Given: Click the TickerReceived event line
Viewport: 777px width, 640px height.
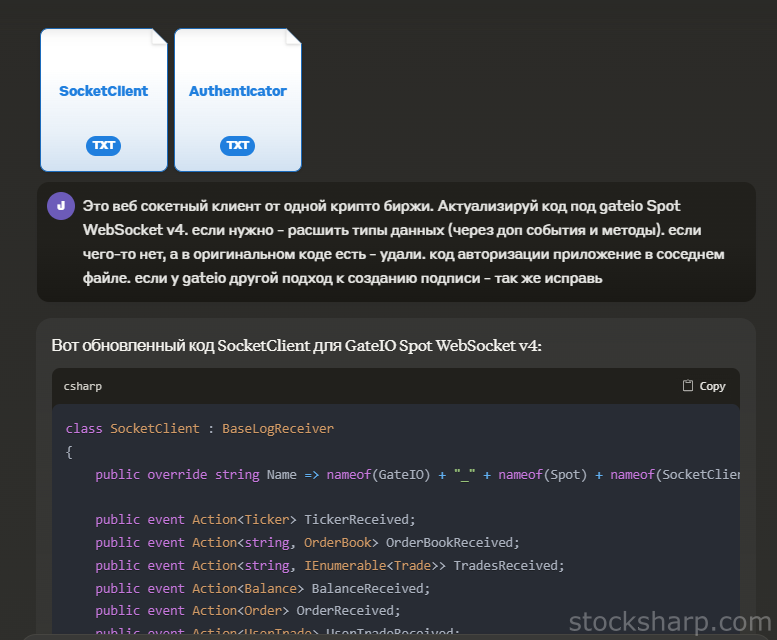Looking at the screenshot, I should (x=255, y=519).
